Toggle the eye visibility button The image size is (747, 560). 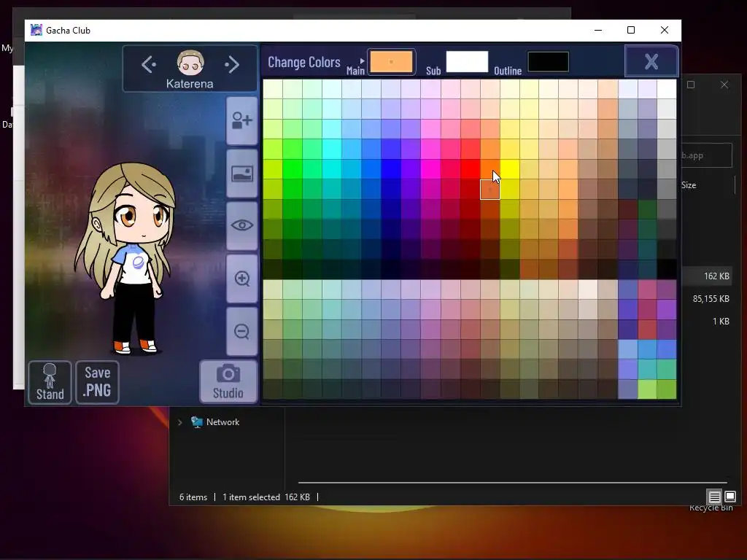point(242,226)
